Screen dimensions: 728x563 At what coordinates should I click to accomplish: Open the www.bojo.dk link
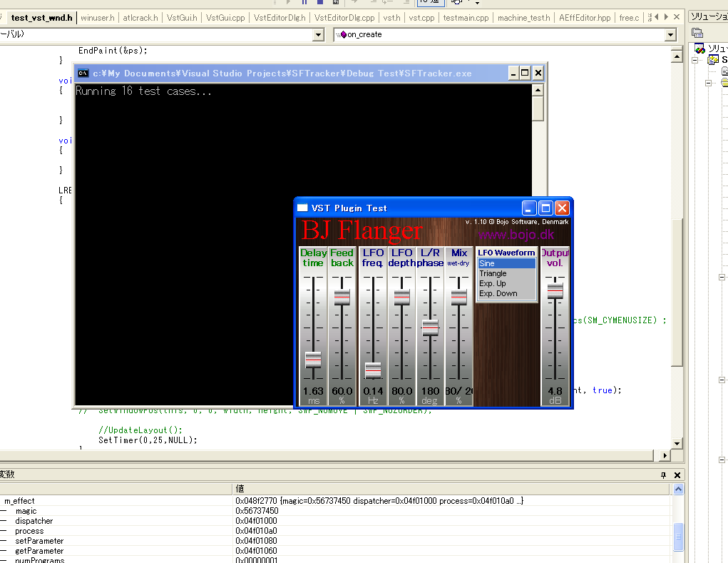516,235
